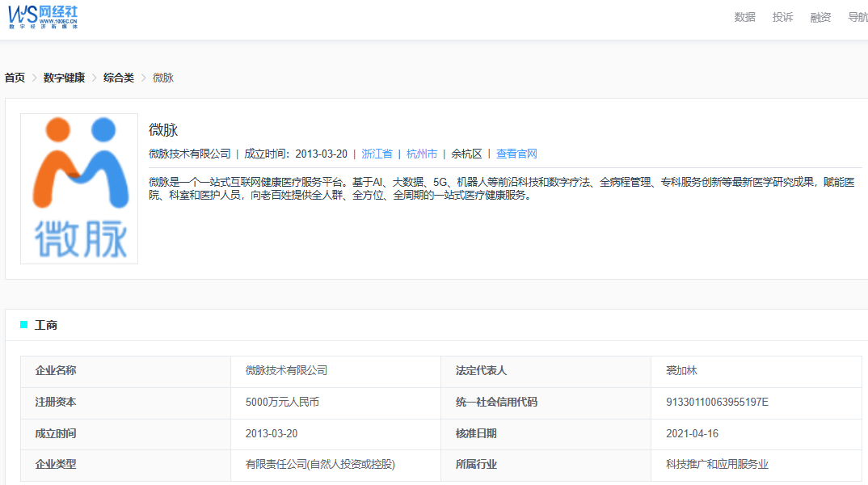The width and height of the screenshot is (868, 485).
Task: Go to 数字健康 breadcrumb
Action: pos(64,78)
